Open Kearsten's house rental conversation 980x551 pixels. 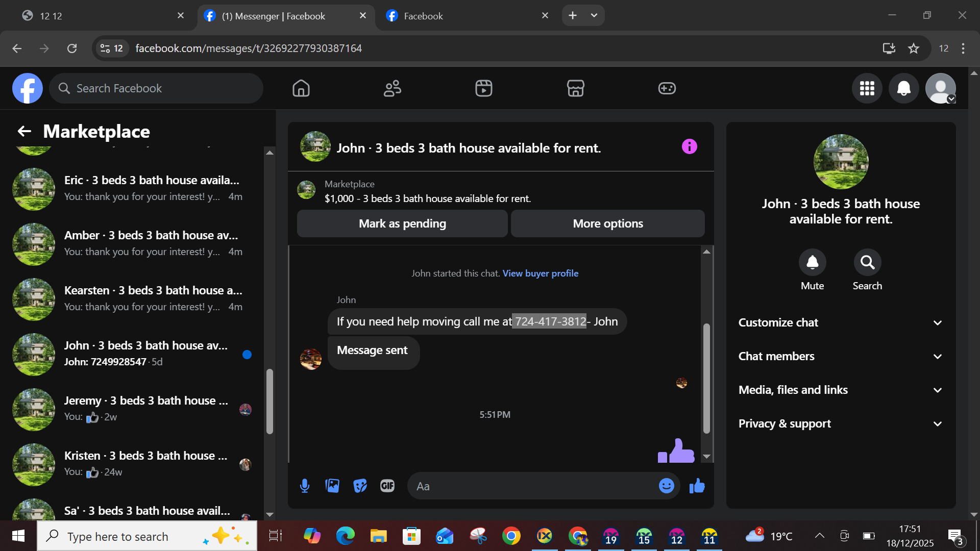coord(133,299)
